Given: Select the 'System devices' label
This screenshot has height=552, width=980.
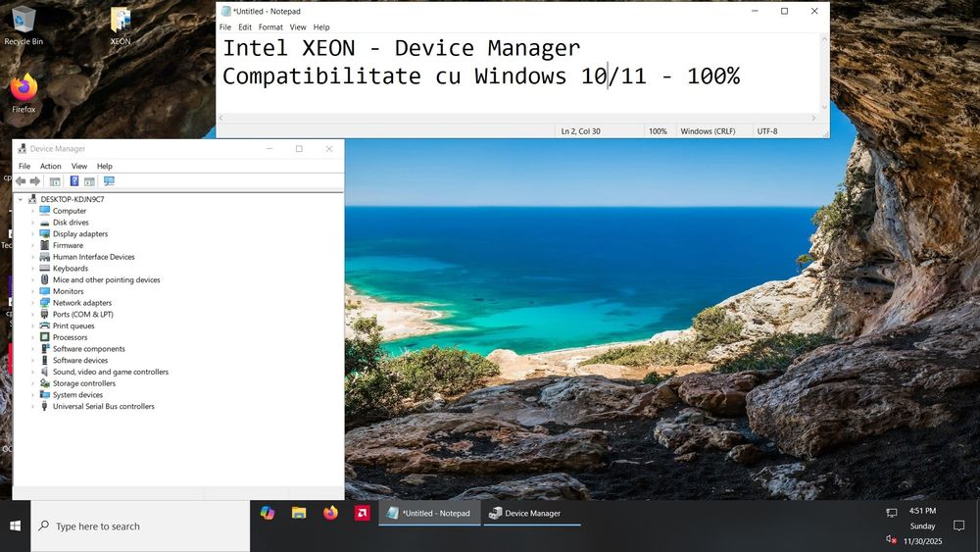Looking at the screenshot, I should coord(77,394).
